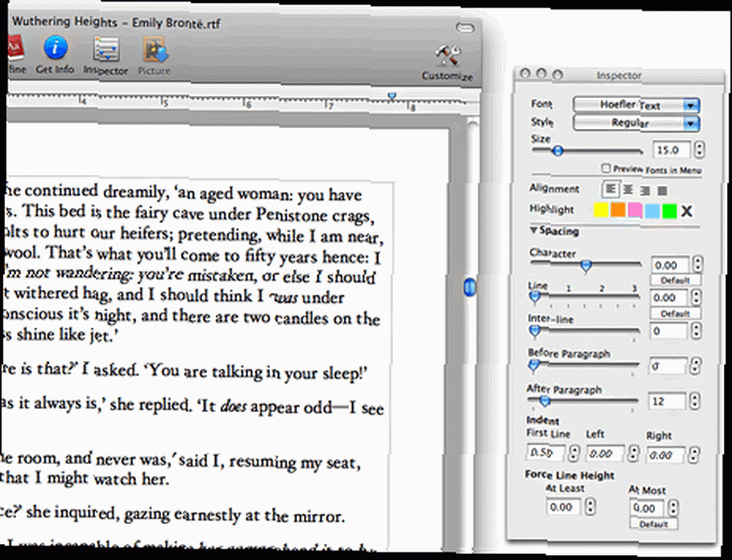Click the Size value stepper
Screen dimensions: 732x560
699,150
